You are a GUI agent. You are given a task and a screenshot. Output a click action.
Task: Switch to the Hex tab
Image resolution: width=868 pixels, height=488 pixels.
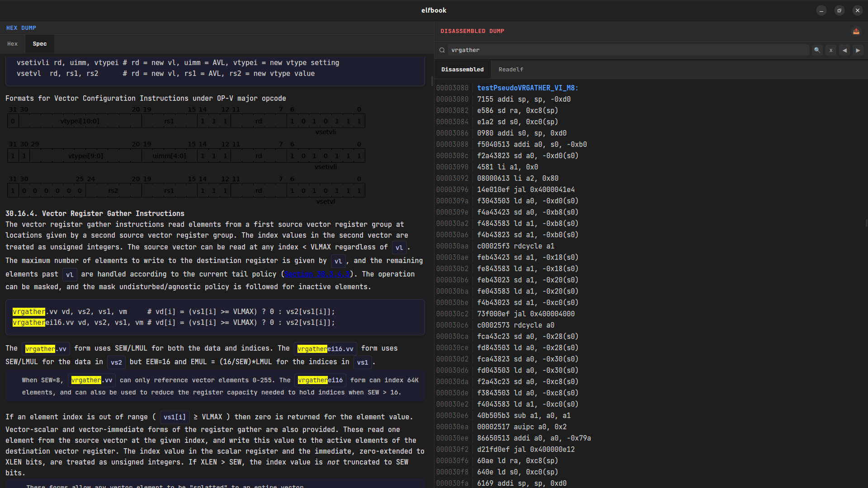(x=13, y=44)
